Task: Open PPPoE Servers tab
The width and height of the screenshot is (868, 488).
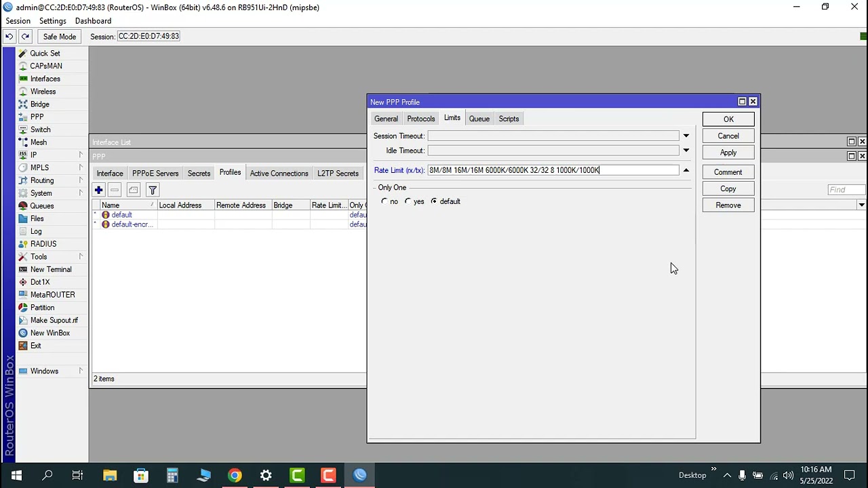Action: (155, 174)
